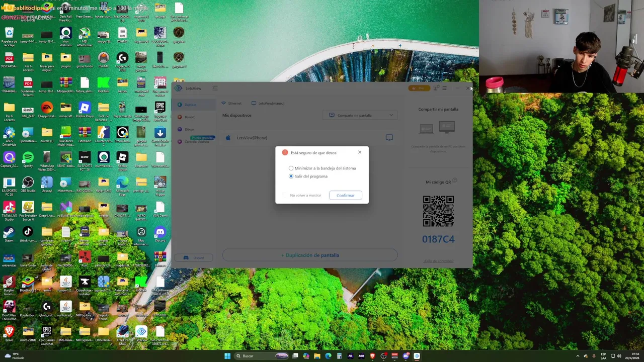Viewport: 644px width, 362px height.
Task: Open LetsView hamburger menu icon
Action: (x=445, y=88)
